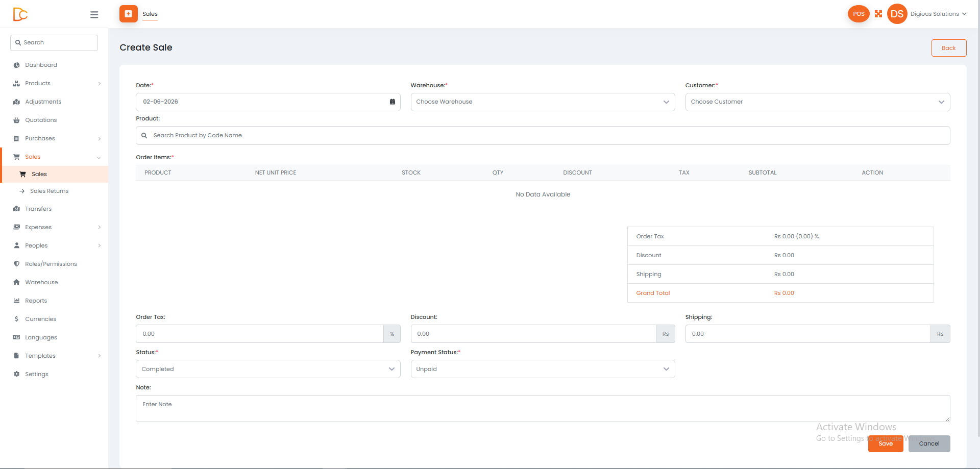Open Transfers from the sidebar
The width and height of the screenshot is (980, 469).
pos(38,209)
